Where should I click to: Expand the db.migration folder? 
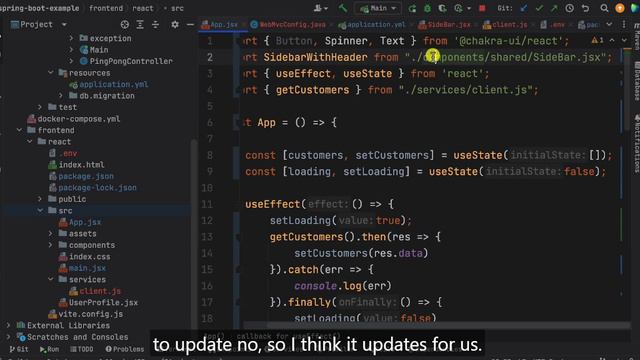click(61, 96)
